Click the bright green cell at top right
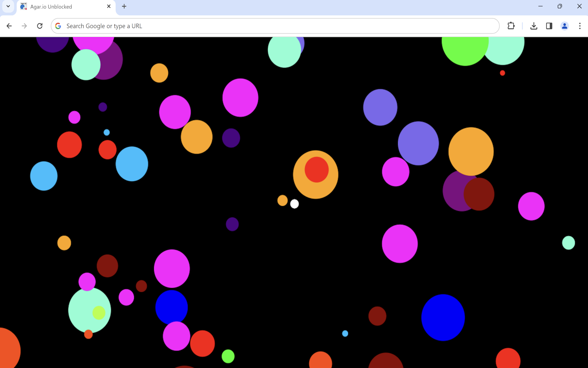This screenshot has width=588, height=368. 464,46
